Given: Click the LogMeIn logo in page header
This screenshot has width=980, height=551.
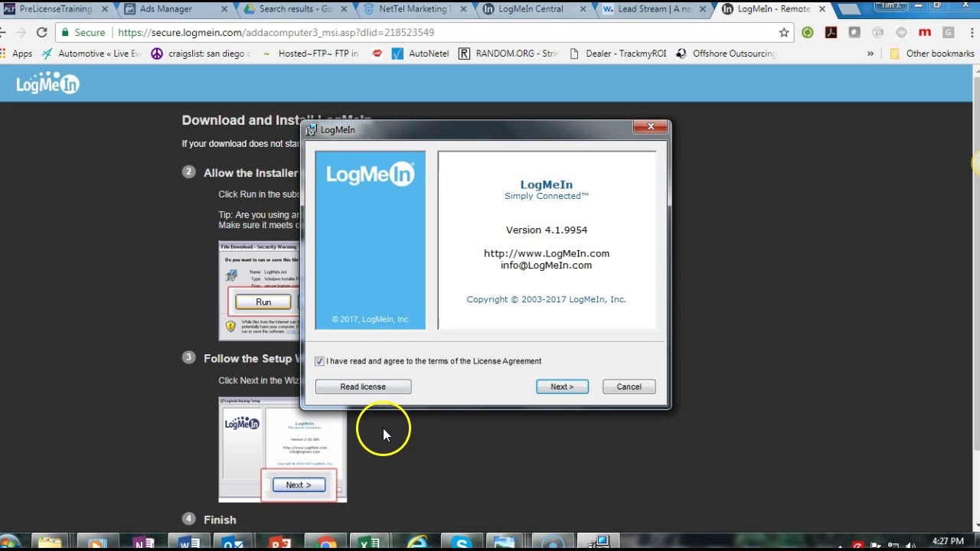Looking at the screenshot, I should click(x=47, y=84).
